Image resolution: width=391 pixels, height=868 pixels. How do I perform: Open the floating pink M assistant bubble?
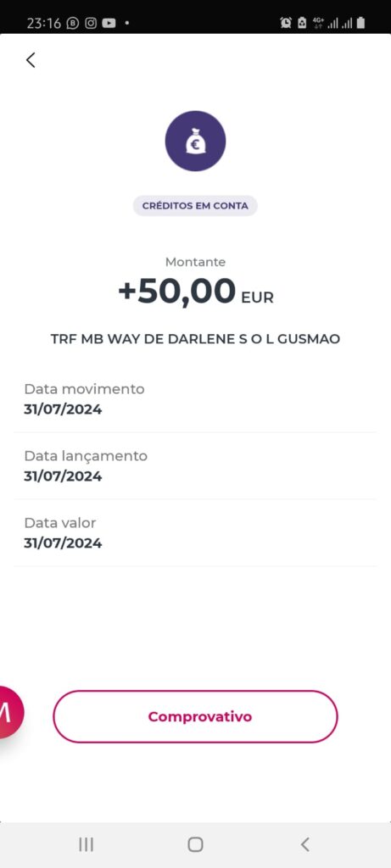click(8, 712)
